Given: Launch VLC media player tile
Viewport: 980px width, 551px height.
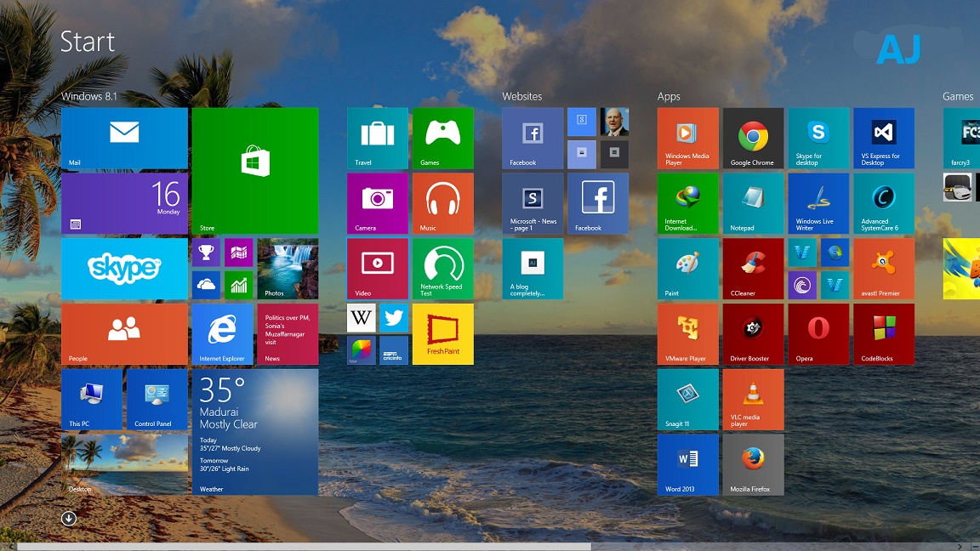Looking at the screenshot, I should [753, 399].
